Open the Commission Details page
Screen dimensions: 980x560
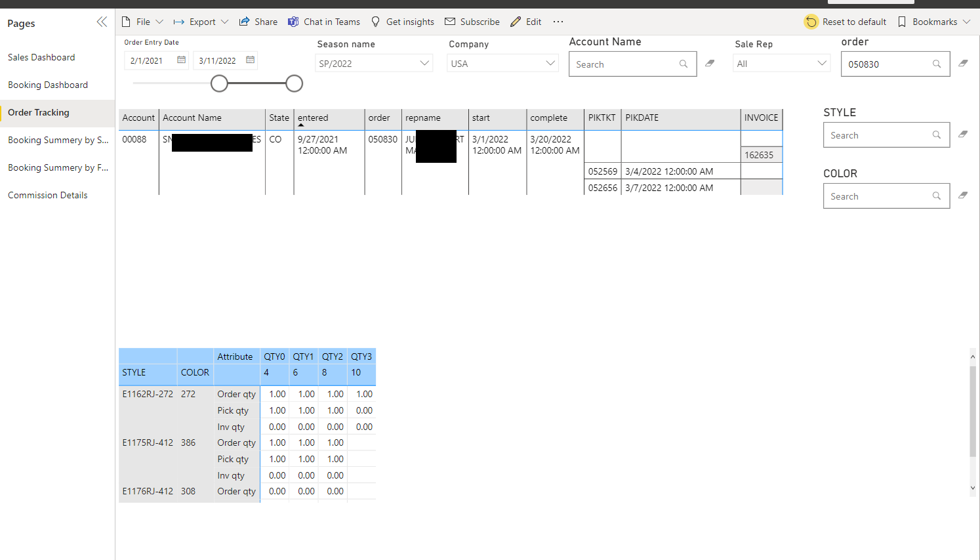pos(47,195)
